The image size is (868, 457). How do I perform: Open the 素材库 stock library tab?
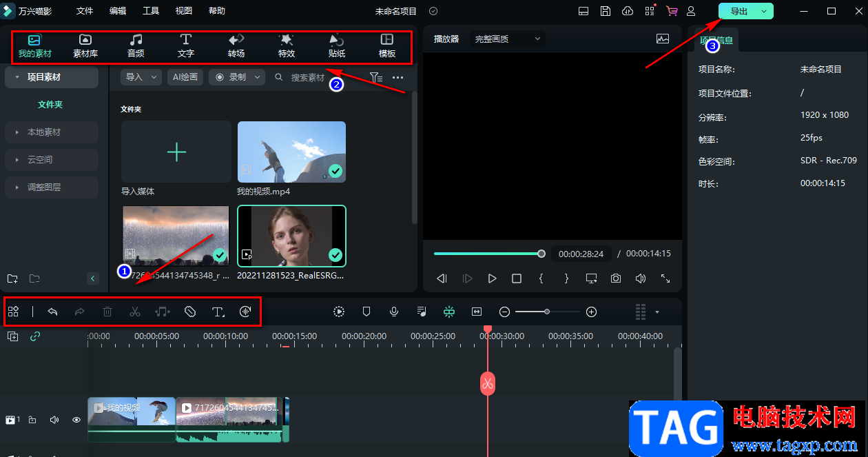[x=85, y=45]
